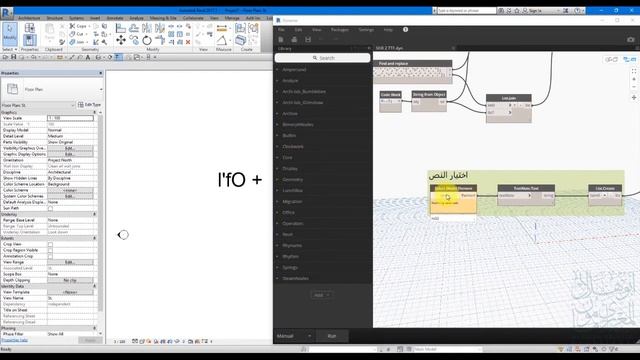Click the Copy tool beside Move in Modify panel
Viewport: 640px width, 360px height.
134,40
